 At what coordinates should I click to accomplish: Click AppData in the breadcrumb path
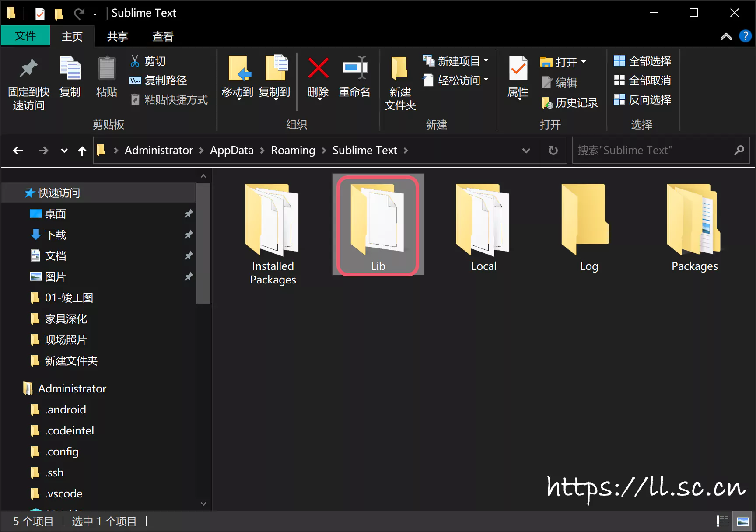pos(231,150)
